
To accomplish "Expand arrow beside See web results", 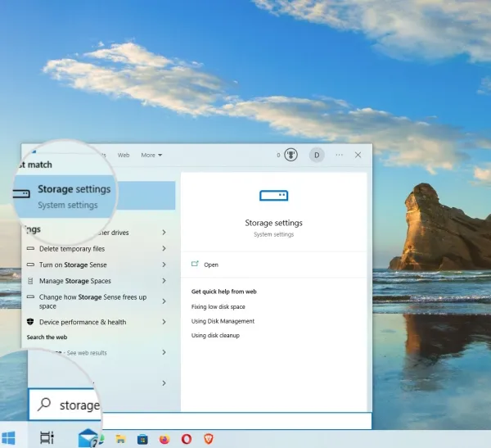I will [164, 352].
